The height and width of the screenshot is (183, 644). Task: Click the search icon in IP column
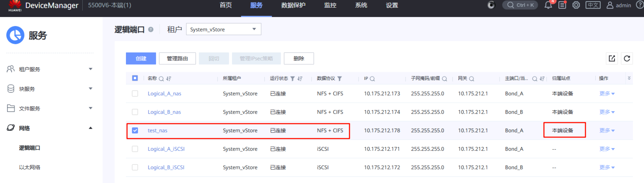pyautogui.click(x=372, y=79)
